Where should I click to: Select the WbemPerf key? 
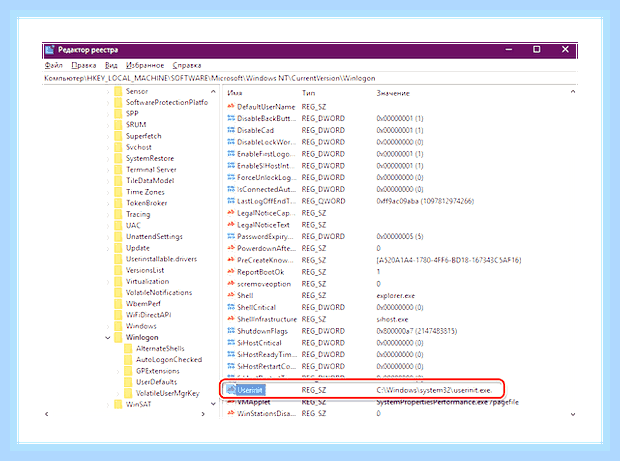[143, 304]
